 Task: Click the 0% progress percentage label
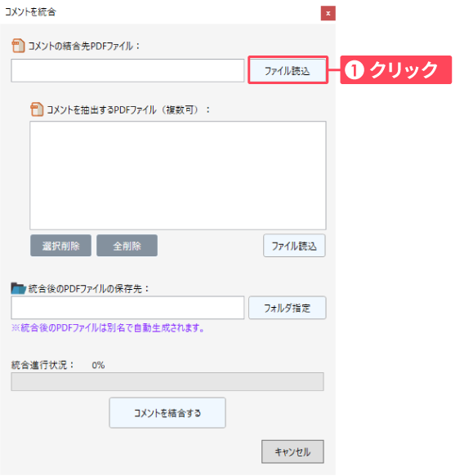click(98, 365)
